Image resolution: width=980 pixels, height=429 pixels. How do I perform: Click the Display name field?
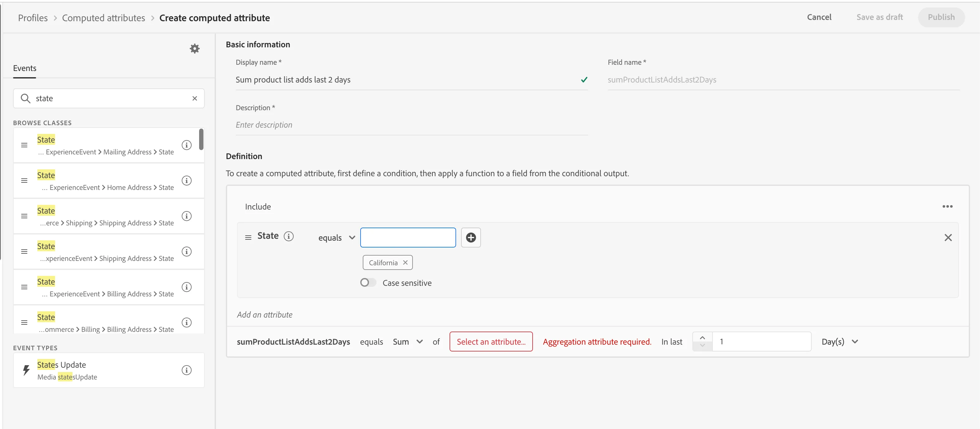point(412,80)
